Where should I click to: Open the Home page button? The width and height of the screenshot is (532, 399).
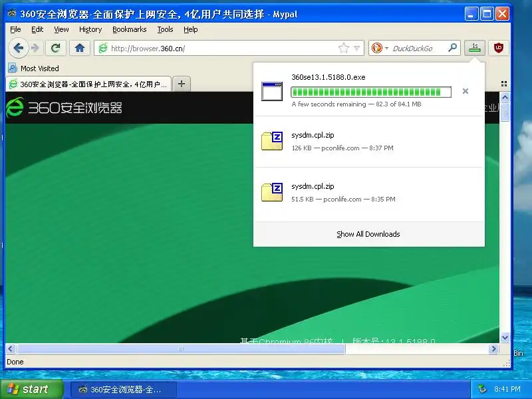pyautogui.click(x=80, y=48)
